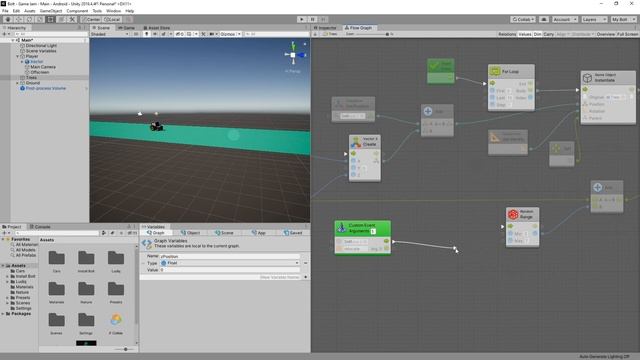This screenshot has height=360, width=640.
Task: Switch to the Inspector tab
Action: (325, 28)
